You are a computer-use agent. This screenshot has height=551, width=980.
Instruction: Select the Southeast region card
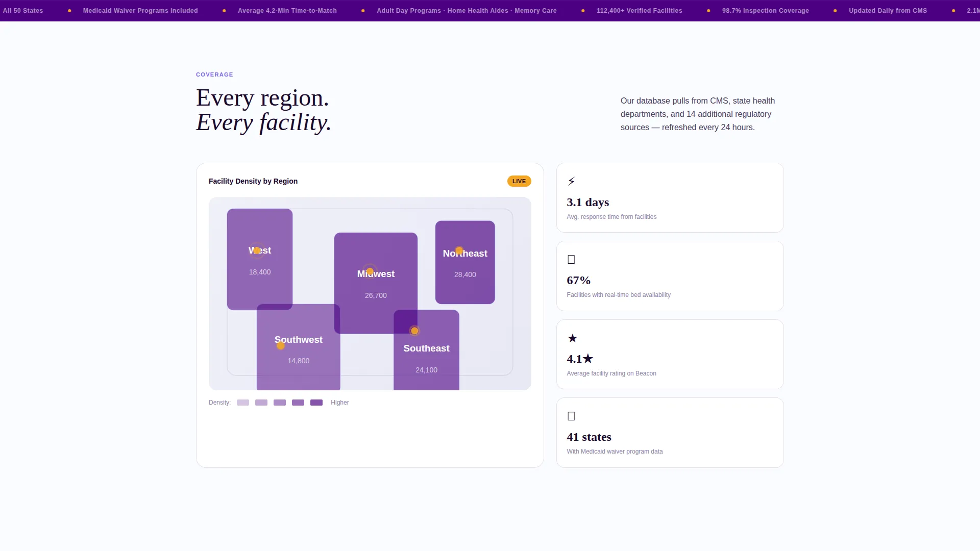coord(426,350)
